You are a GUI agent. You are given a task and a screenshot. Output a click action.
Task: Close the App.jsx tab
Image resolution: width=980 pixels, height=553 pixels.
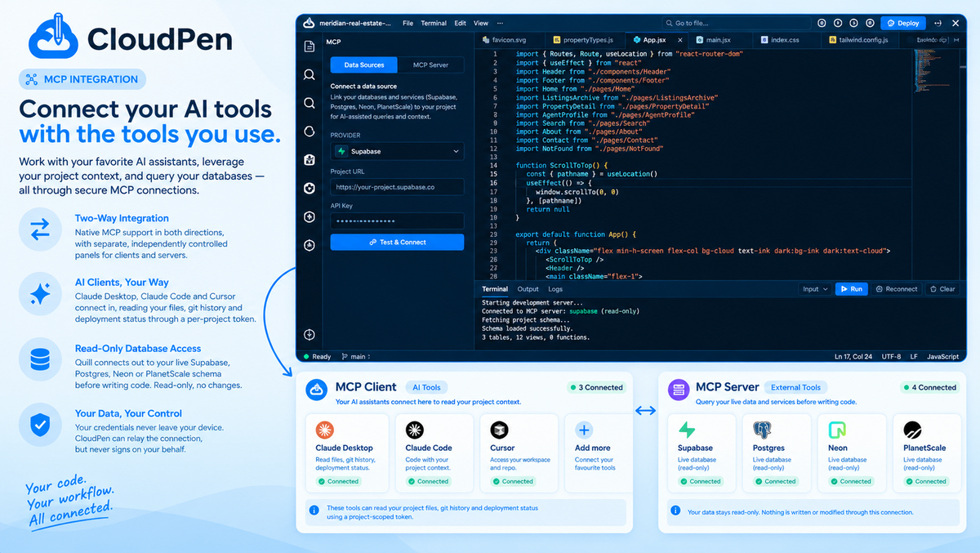679,39
